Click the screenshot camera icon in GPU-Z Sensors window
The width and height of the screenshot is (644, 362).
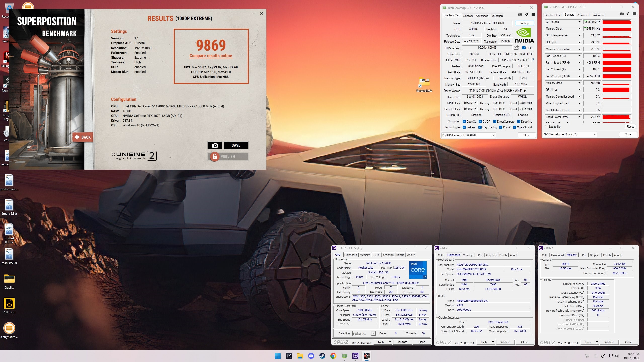(x=622, y=14)
